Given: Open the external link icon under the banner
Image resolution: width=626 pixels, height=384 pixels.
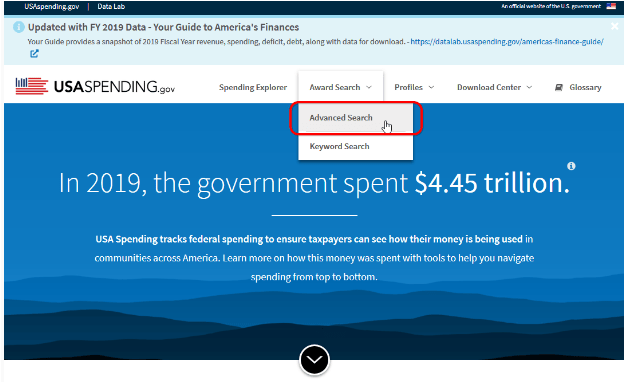Looking at the screenshot, I should tap(34, 53).
